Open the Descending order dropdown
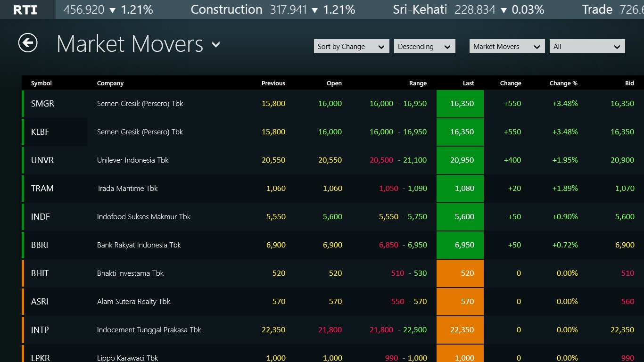Viewport: 644px width, 362px height. (424, 47)
